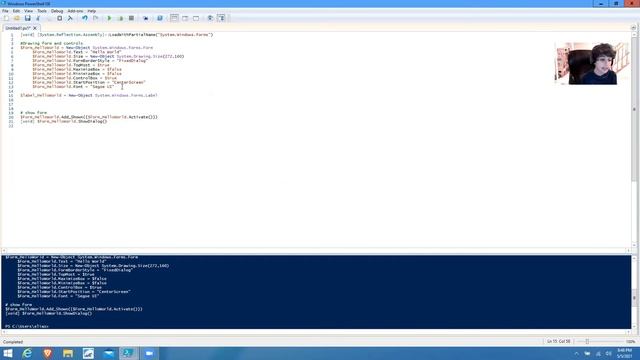Open a script file with the folder icon
The width and height of the screenshot is (640, 360).
coord(17,18)
